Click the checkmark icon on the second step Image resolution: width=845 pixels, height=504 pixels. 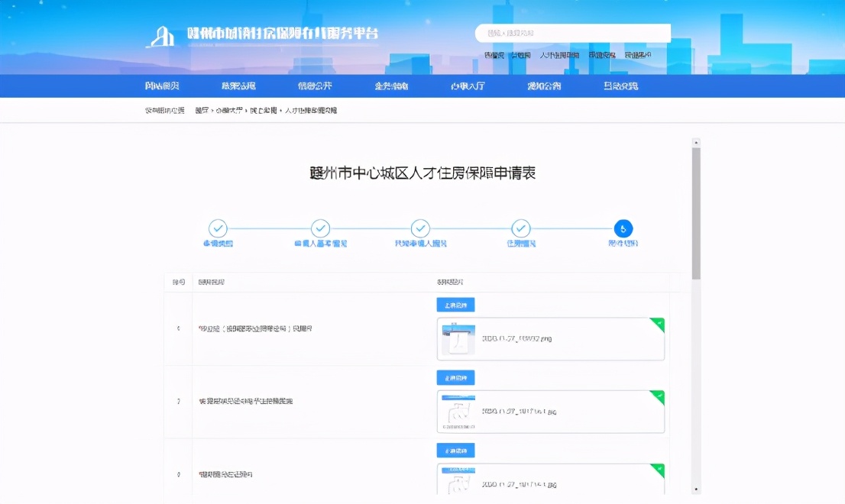(x=320, y=229)
